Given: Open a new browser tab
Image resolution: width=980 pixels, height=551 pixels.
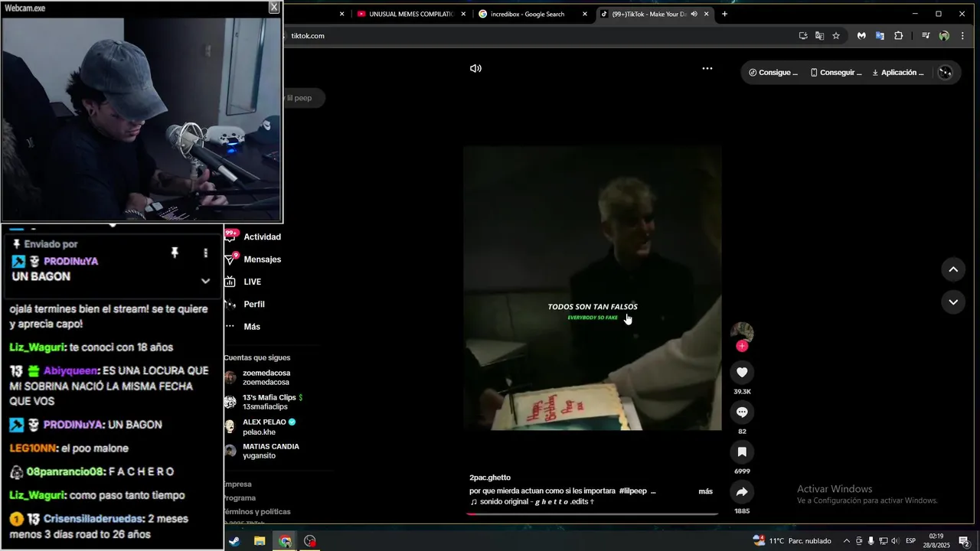Looking at the screenshot, I should pyautogui.click(x=724, y=14).
